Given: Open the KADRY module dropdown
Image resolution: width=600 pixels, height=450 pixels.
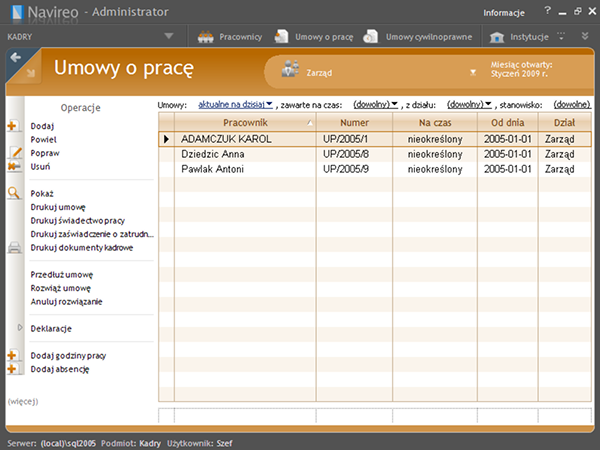Looking at the screenshot, I should 169,37.
